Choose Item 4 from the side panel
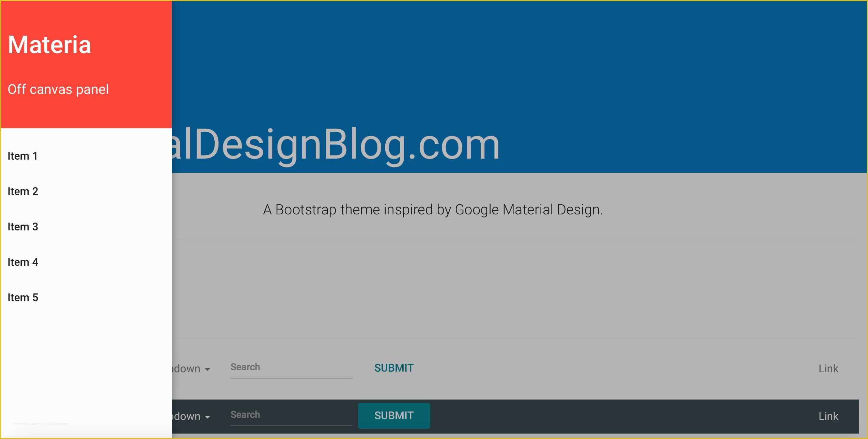This screenshot has width=868, height=439. pos(22,262)
